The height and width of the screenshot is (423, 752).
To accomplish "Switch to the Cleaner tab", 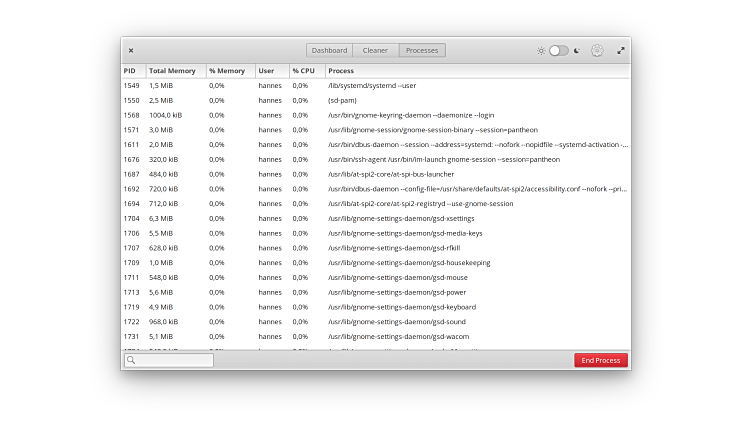I will [x=375, y=50].
